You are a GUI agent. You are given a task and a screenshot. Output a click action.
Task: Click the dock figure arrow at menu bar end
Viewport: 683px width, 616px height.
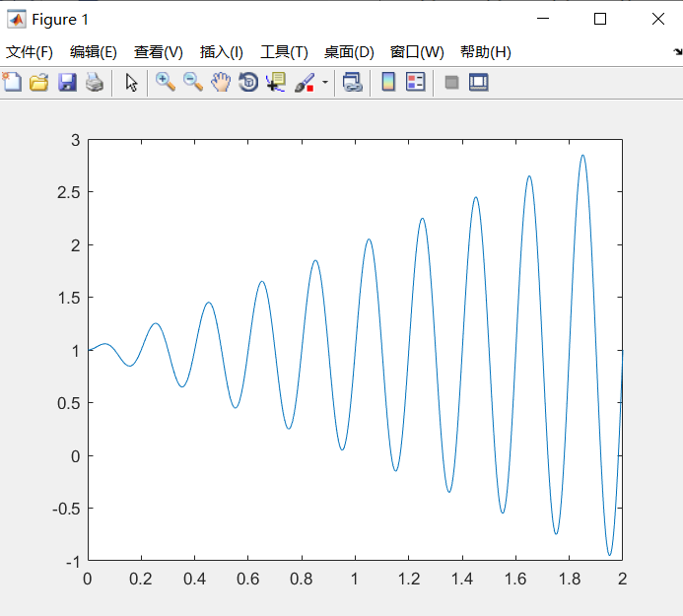677,52
